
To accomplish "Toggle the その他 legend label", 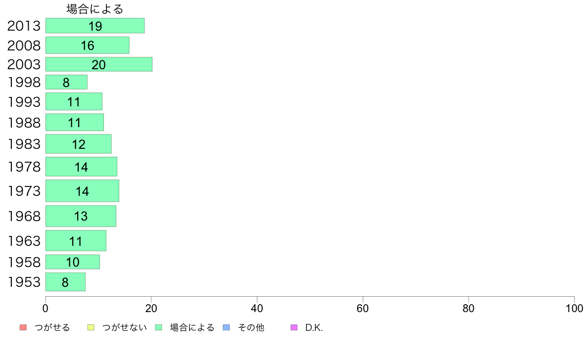I will (251, 327).
